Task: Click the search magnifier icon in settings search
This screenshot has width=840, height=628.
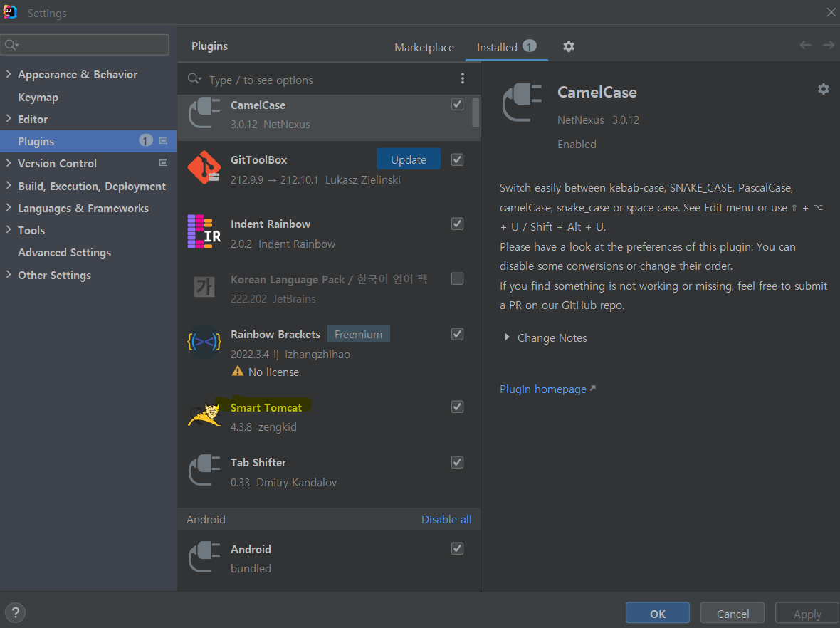Action: click(11, 45)
